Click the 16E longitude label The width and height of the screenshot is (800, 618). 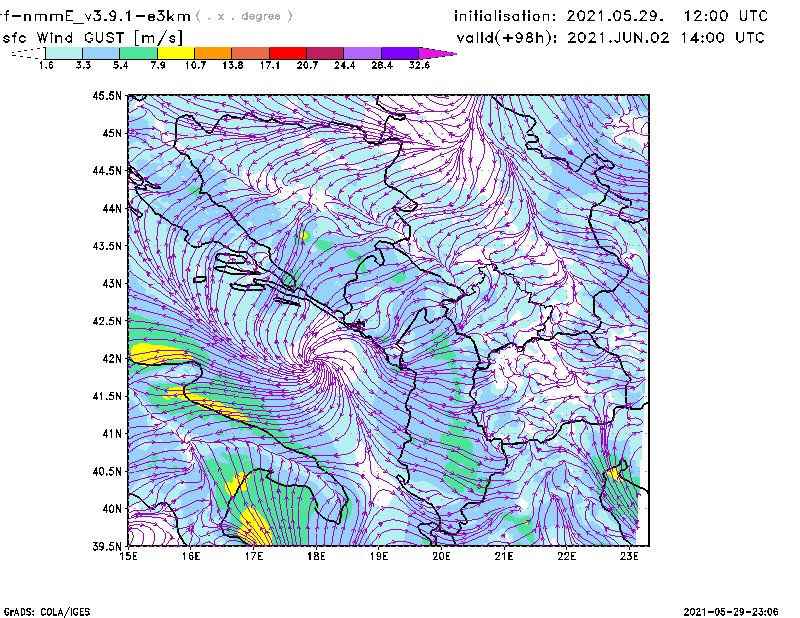pos(191,556)
